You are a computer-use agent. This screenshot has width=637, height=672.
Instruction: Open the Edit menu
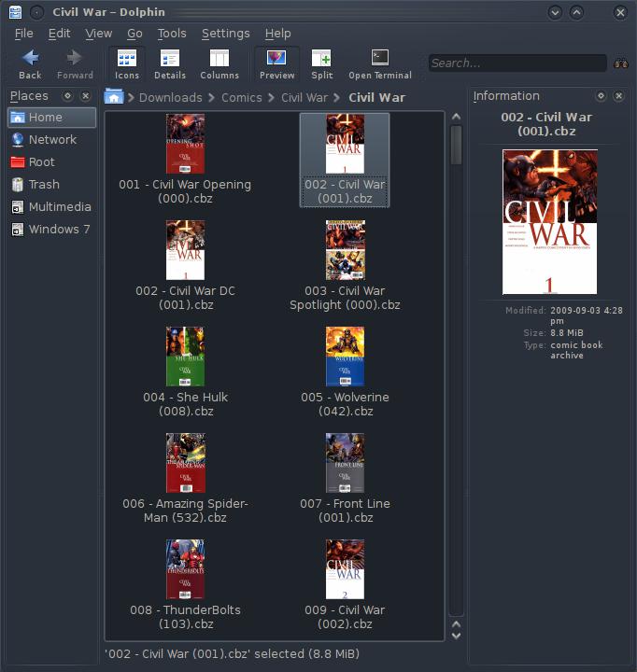coord(59,34)
